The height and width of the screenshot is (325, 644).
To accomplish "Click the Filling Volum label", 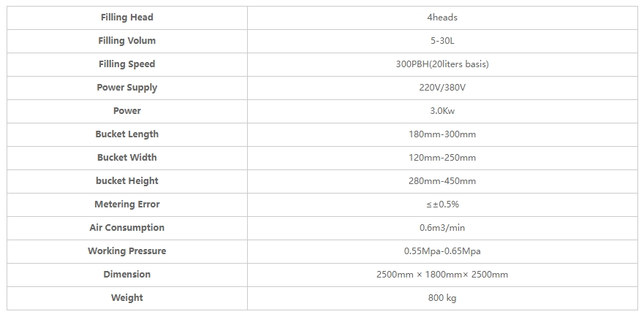I will (127, 41).
